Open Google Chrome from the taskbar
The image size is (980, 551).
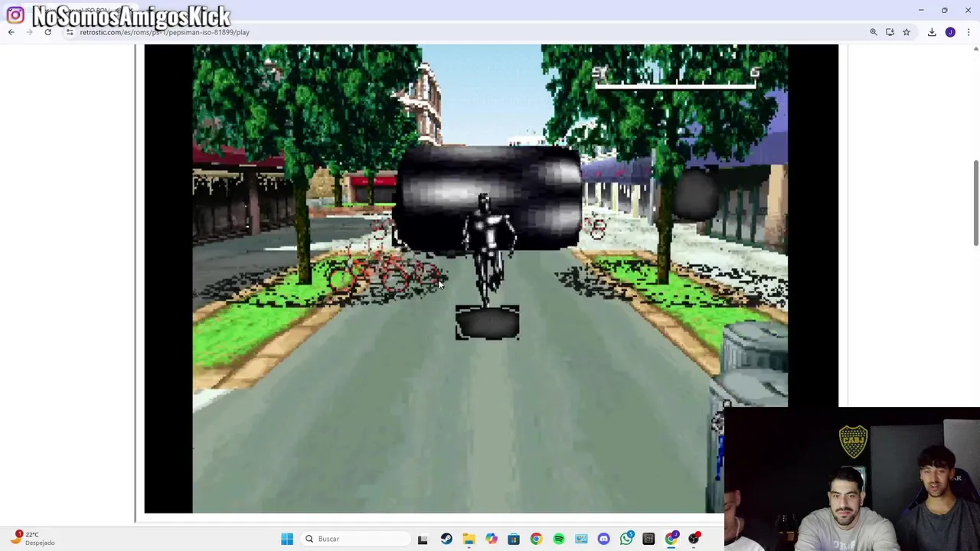pyautogui.click(x=536, y=539)
